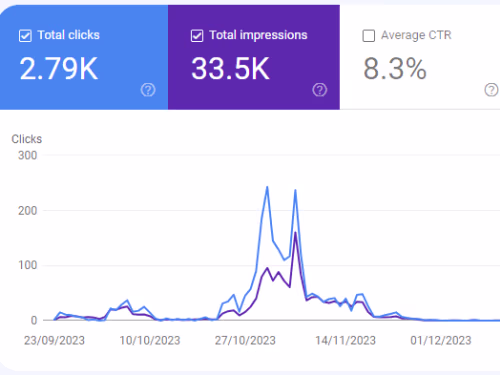Uncheck the Total impressions checkbox
Image resolution: width=500 pixels, height=375 pixels.
pyautogui.click(x=197, y=36)
